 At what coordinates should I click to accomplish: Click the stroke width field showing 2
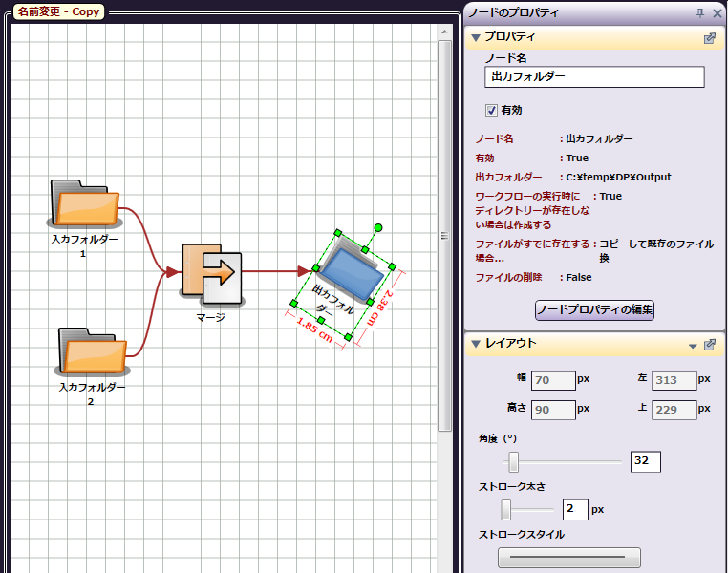coord(575,509)
